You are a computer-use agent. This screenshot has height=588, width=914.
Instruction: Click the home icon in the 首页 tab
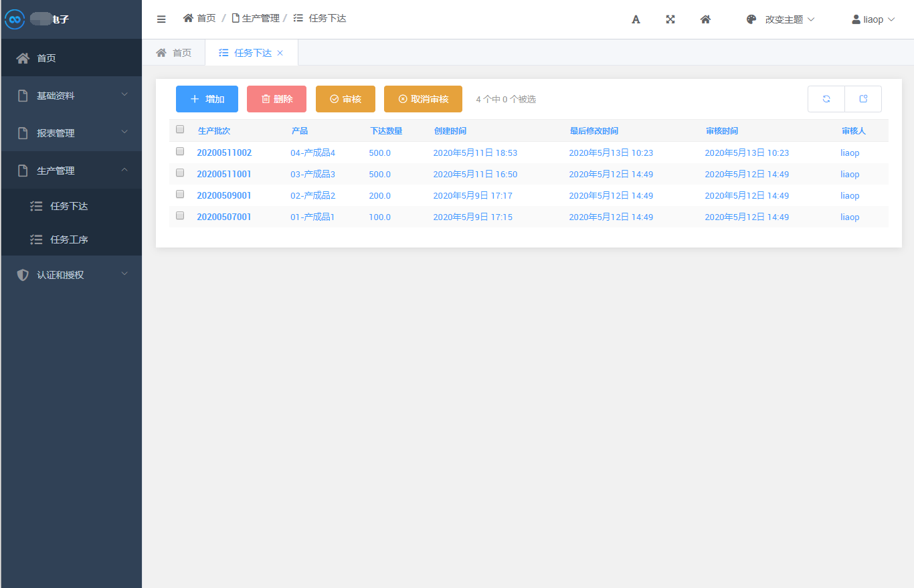tap(161, 53)
